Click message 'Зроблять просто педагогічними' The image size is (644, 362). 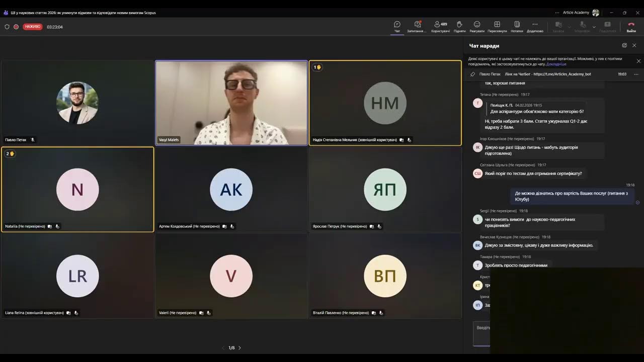[x=516, y=265]
